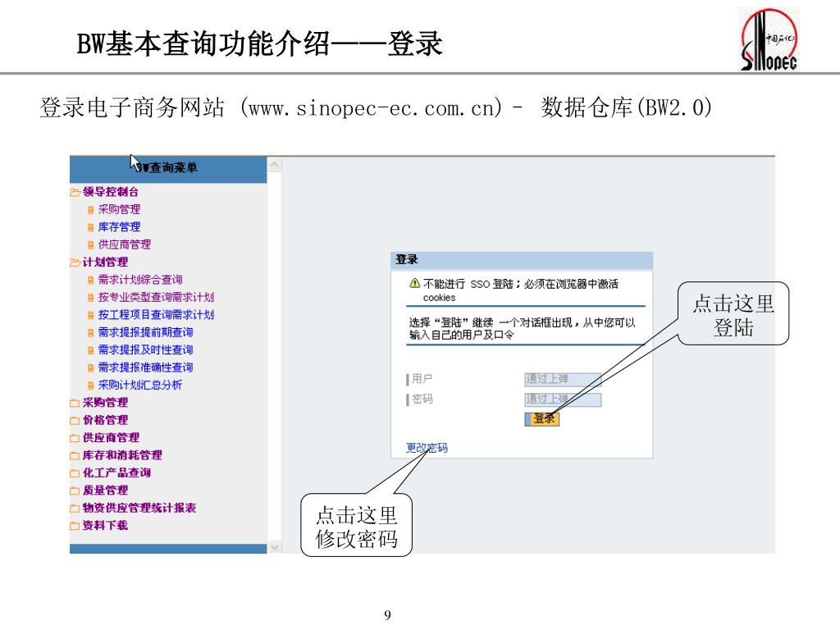Select the bold 采购管理 menu label
The width and height of the screenshot is (840, 630).
[x=105, y=402]
